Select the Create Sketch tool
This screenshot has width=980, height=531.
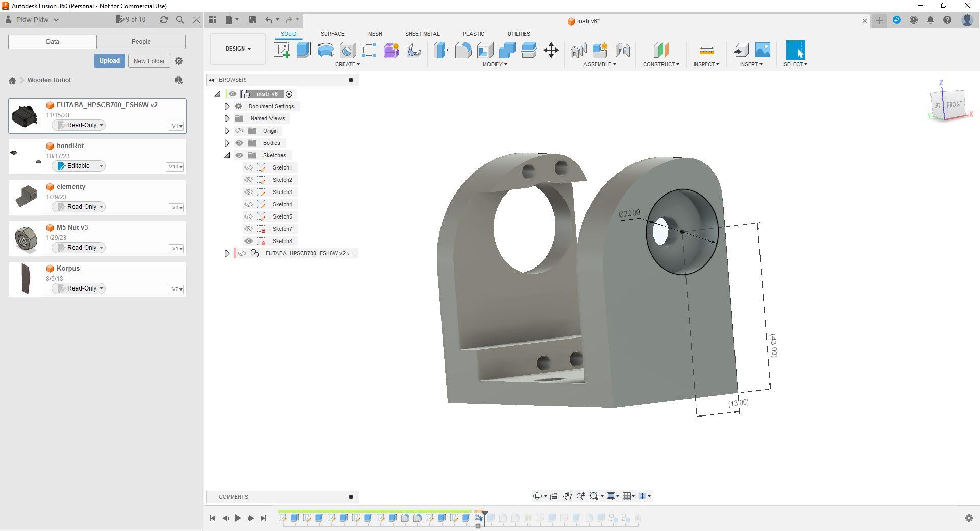(x=282, y=50)
